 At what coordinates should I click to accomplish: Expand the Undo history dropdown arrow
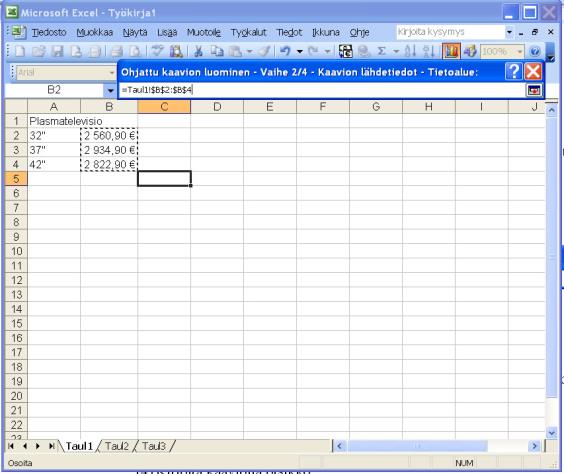(300, 51)
